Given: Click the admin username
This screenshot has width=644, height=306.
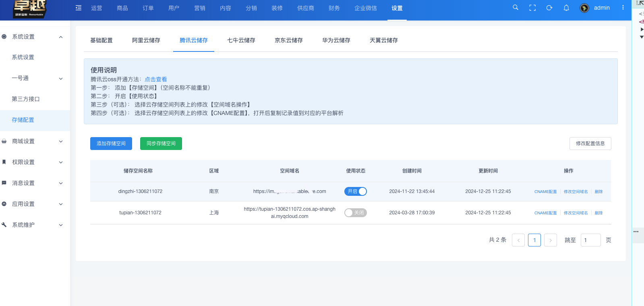Looking at the screenshot, I should [x=602, y=8].
